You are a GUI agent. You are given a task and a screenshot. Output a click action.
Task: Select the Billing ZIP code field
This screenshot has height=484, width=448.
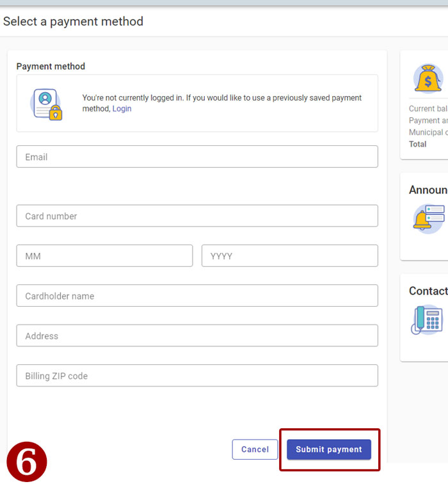point(197,376)
